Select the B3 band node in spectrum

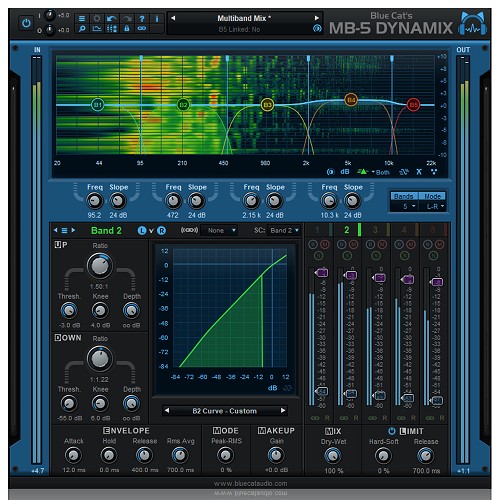coord(267,105)
